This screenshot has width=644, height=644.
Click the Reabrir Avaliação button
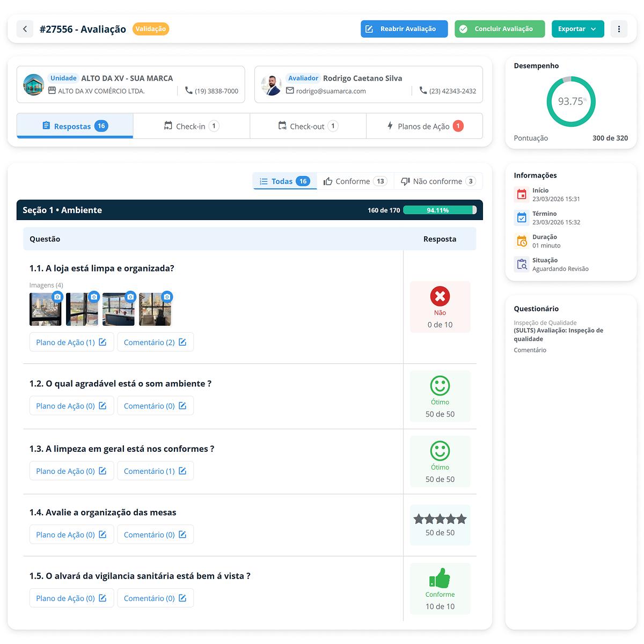coord(404,28)
